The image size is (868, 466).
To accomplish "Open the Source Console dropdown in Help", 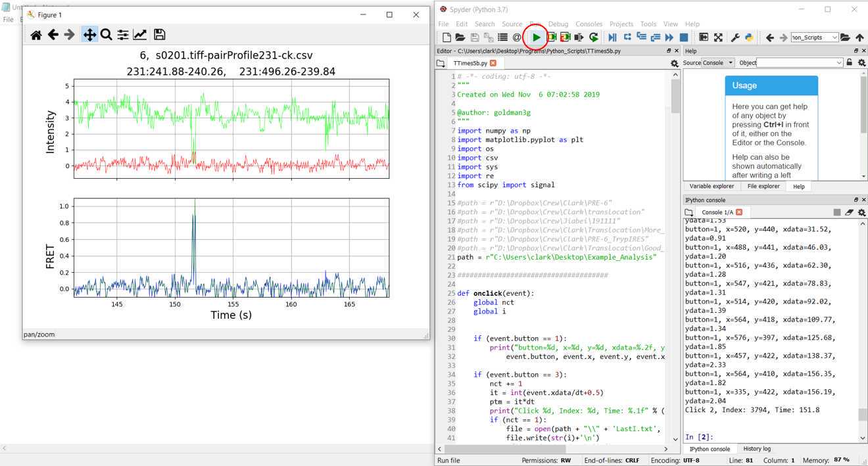I will pos(718,62).
